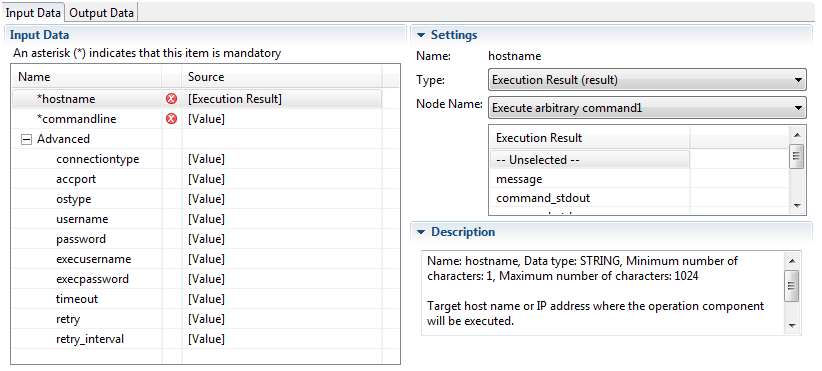822x371 pixels.
Task: Choose command_stdout from Execution Result list
Action: click(x=590, y=198)
